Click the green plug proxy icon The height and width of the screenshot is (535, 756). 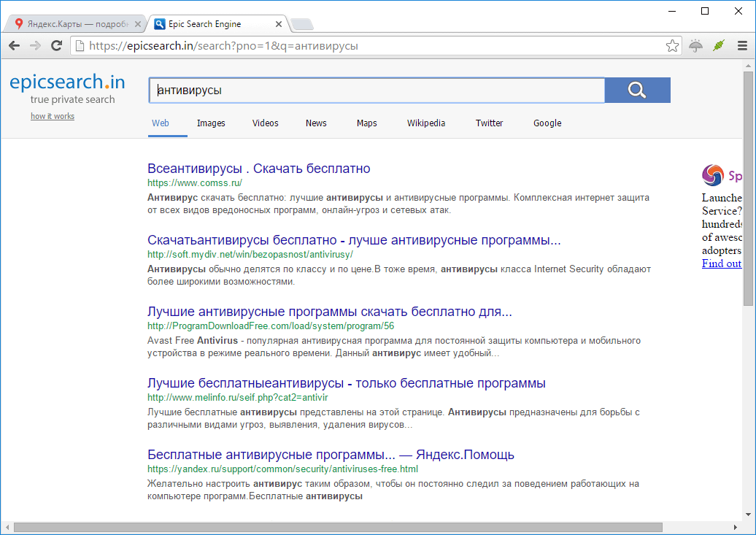pyautogui.click(x=718, y=45)
